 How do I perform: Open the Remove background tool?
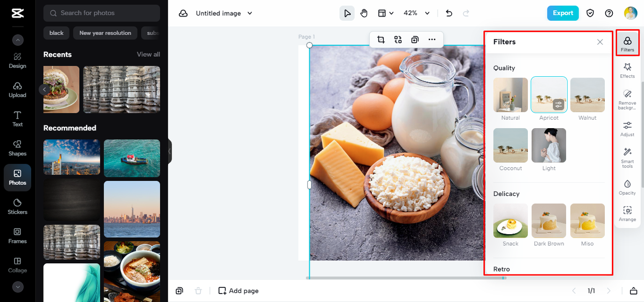point(627,99)
